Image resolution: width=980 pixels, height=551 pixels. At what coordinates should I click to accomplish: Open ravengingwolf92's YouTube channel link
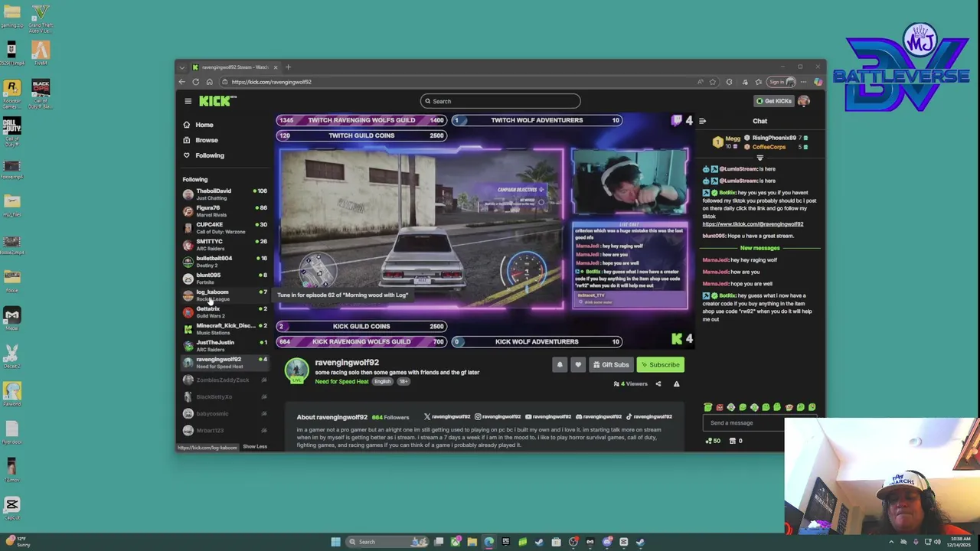(x=548, y=417)
